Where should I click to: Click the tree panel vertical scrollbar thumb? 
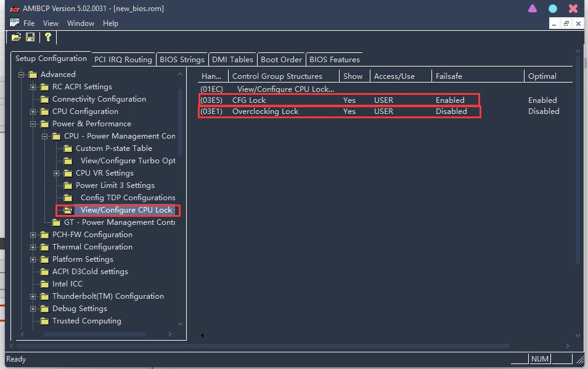[x=181, y=122]
